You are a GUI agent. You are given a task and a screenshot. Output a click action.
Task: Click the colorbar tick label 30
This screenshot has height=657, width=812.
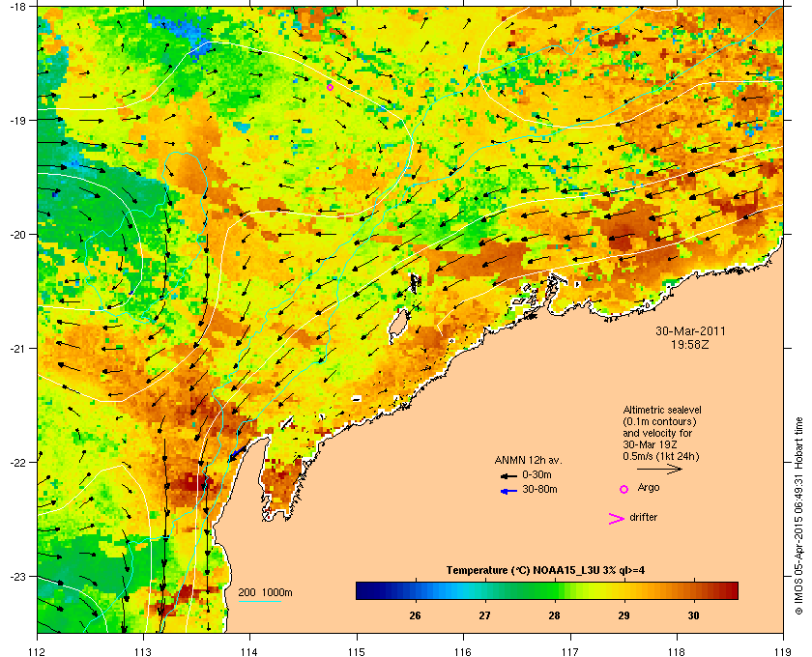pos(693,615)
